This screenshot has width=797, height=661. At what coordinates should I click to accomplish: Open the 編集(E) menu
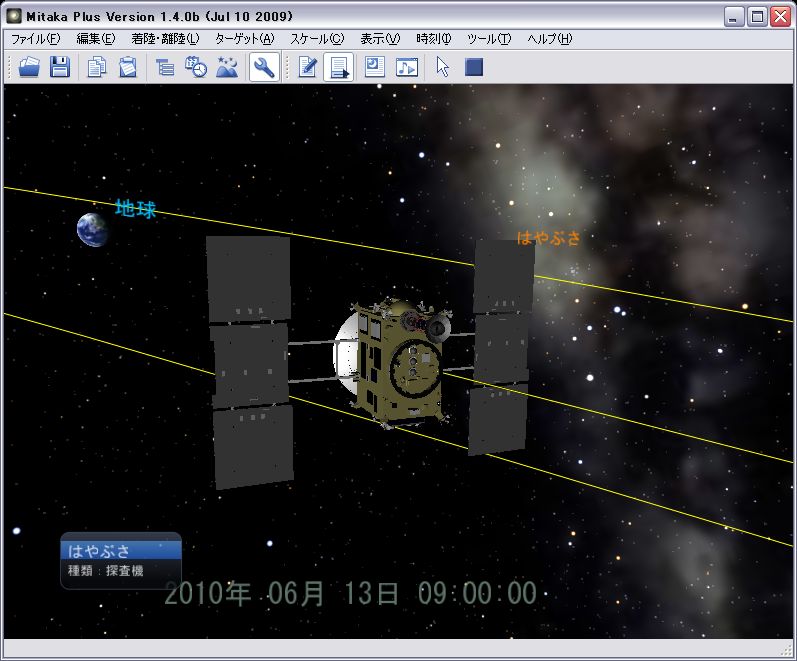96,39
